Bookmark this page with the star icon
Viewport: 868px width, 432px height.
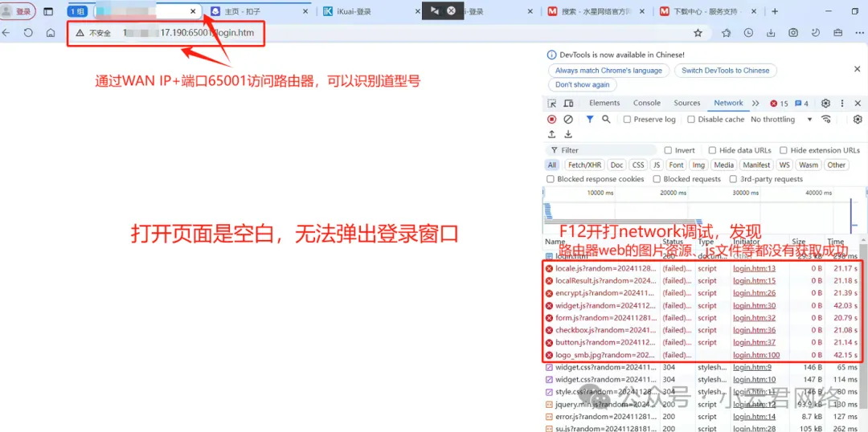698,33
